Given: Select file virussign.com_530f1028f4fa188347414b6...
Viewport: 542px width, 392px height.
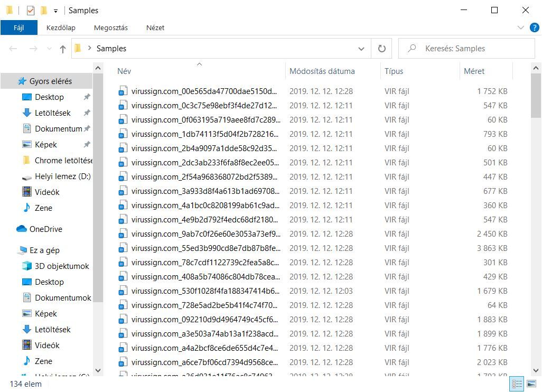Looking at the screenshot, I should click(205, 291).
